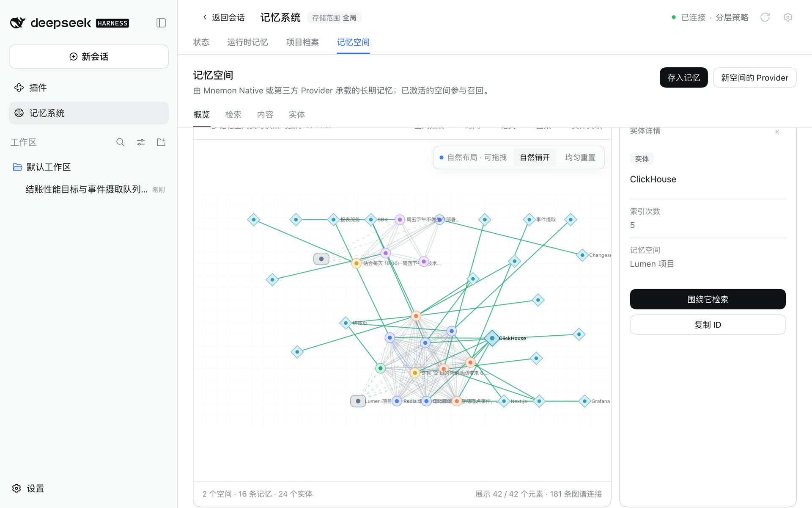Select the Lumen 项目 space node
This screenshot has width=812, height=508.
tap(358, 401)
